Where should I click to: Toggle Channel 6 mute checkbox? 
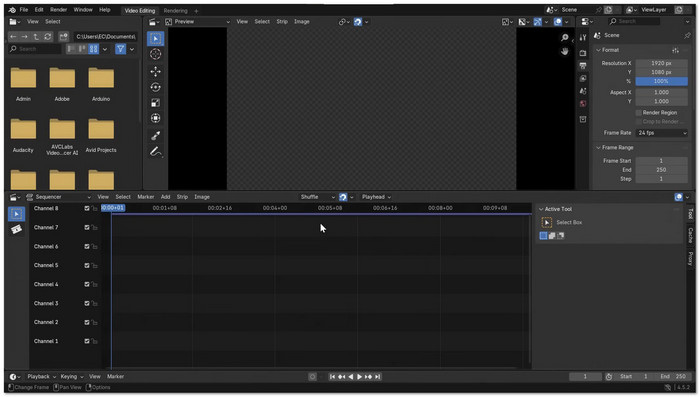pyautogui.click(x=87, y=247)
